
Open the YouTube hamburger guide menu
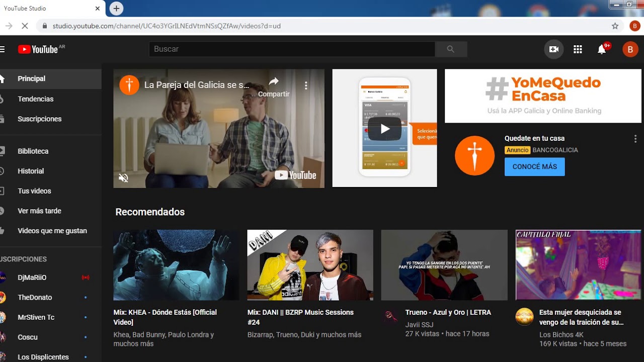(3, 49)
